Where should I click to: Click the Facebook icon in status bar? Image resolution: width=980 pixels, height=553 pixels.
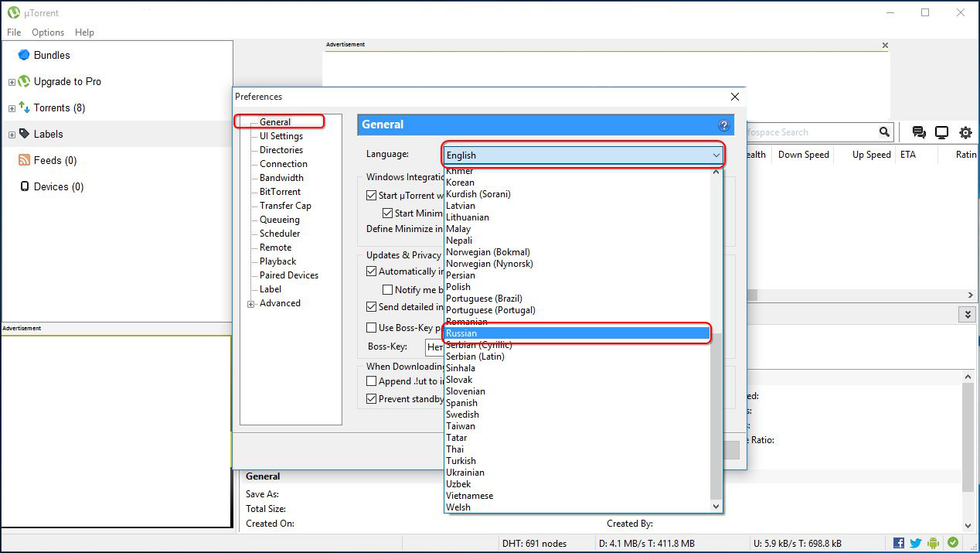(899, 543)
